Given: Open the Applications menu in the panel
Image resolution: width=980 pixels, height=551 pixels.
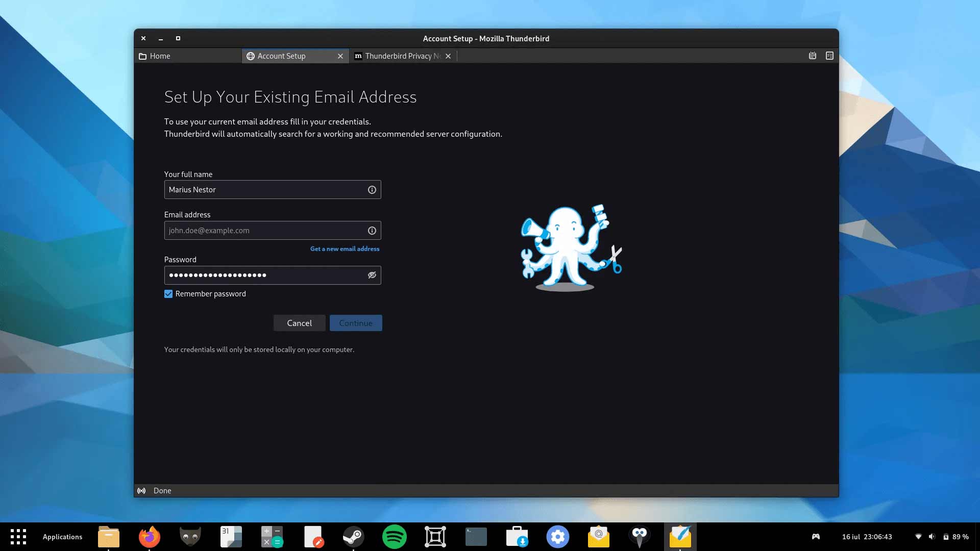Looking at the screenshot, I should click(62, 537).
